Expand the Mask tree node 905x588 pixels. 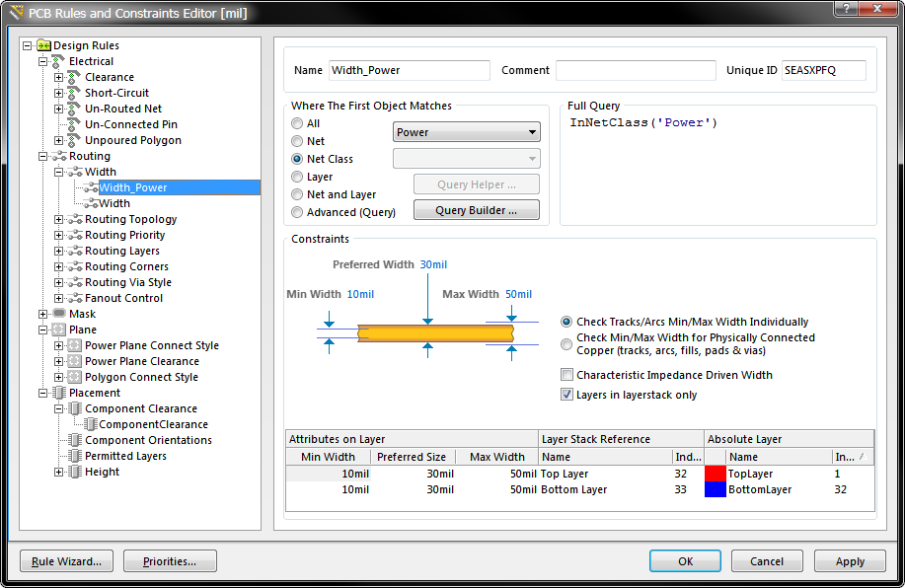click(42, 314)
